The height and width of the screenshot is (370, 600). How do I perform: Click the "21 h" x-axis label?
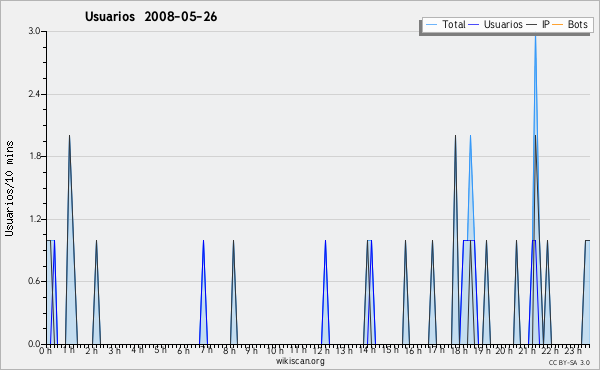pyautogui.click(x=528, y=351)
